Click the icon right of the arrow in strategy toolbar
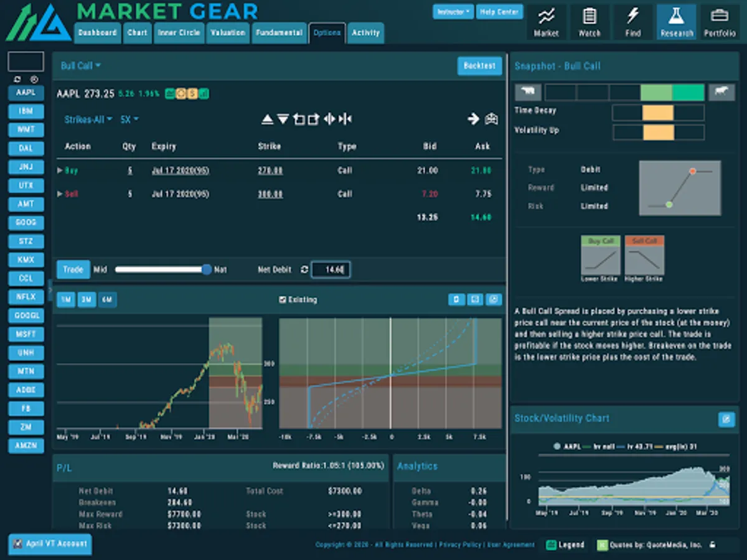747x560 pixels. point(492,119)
